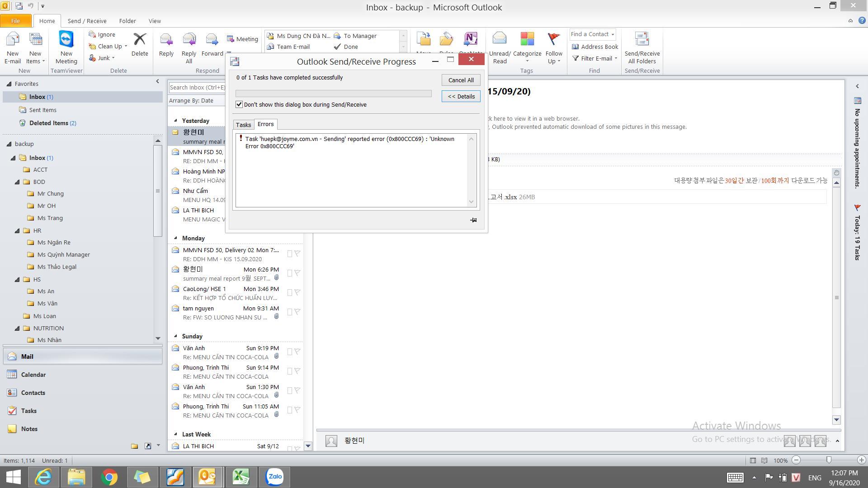
Task: Expand the To-Do bar chevron
Action: coord(857,86)
